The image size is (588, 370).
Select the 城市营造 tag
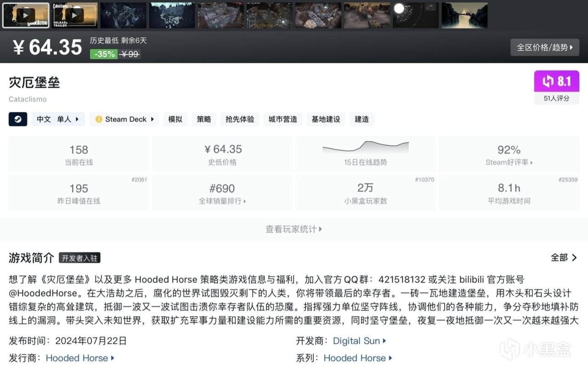pyautogui.click(x=283, y=119)
